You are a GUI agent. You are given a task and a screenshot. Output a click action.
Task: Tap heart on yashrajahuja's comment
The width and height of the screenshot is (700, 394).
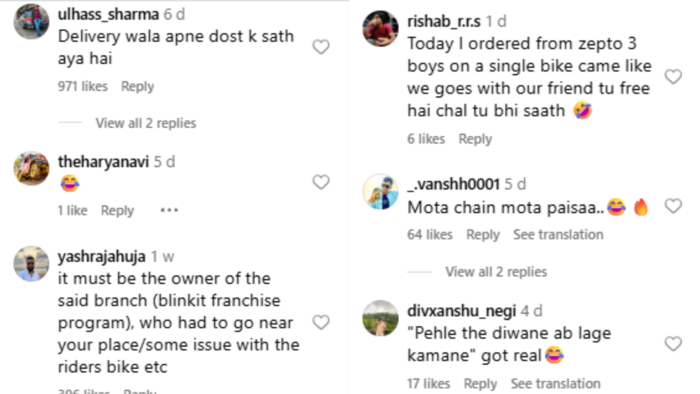point(321,322)
